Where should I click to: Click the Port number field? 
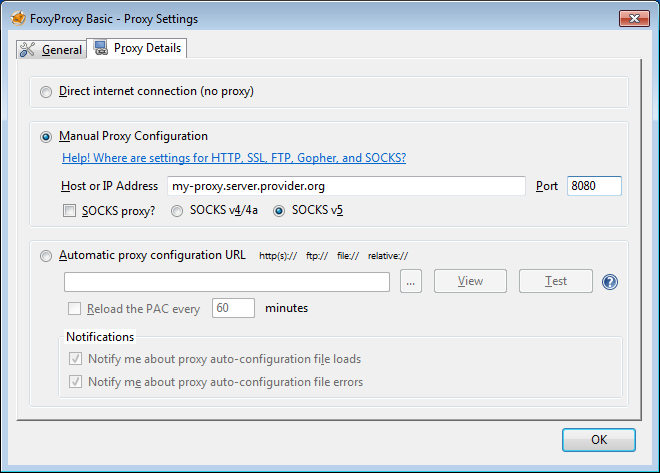coord(594,186)
